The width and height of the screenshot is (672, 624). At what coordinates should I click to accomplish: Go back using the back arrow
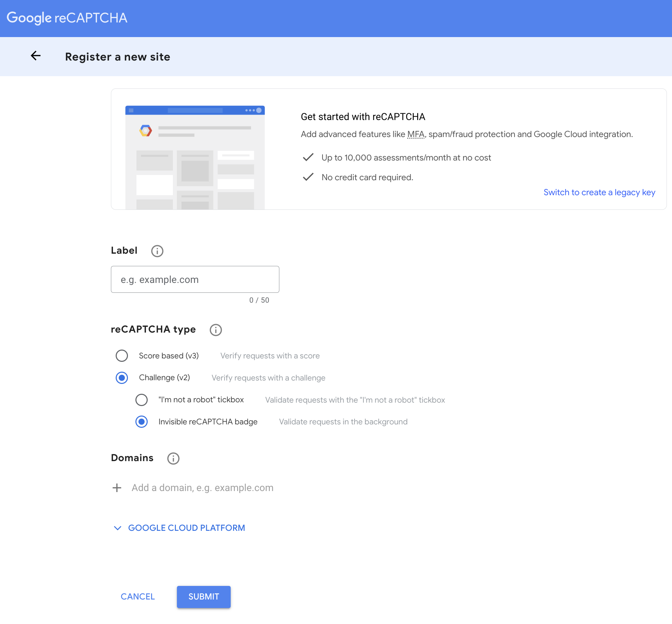coord(35,56)
